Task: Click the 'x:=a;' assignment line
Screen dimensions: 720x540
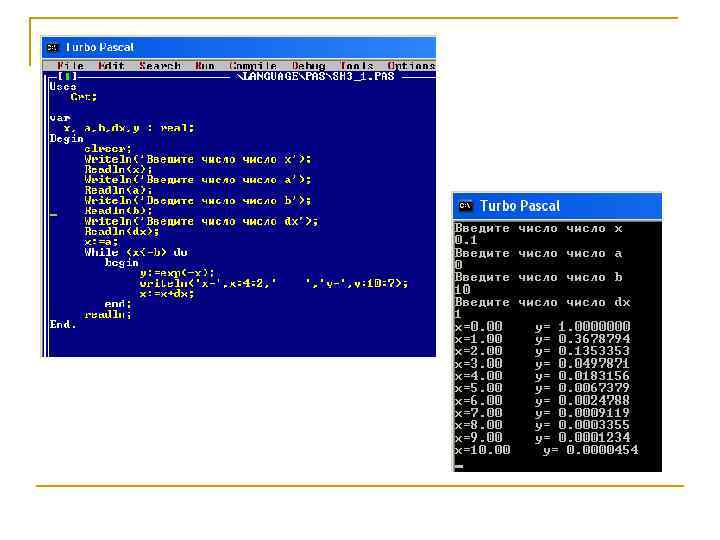Action: [101, 242]
